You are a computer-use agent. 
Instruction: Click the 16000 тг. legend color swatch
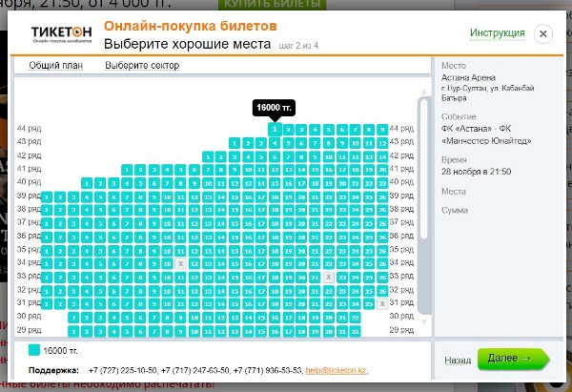point(34,350)
